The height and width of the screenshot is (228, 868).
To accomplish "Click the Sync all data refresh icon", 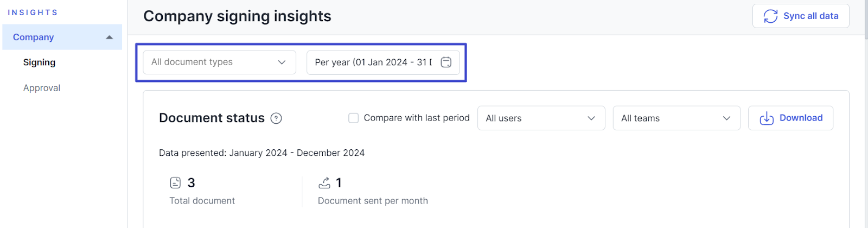I will (770, 16).
